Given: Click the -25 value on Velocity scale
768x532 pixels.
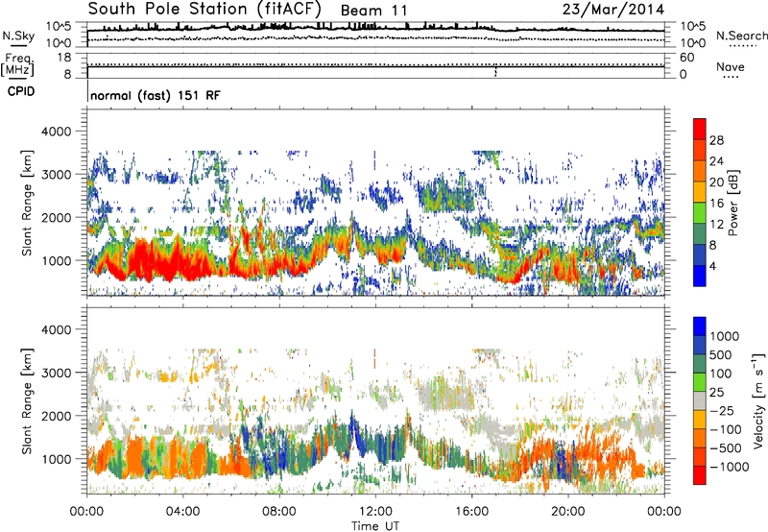Looking at the screenshot, I should [724, 410].
